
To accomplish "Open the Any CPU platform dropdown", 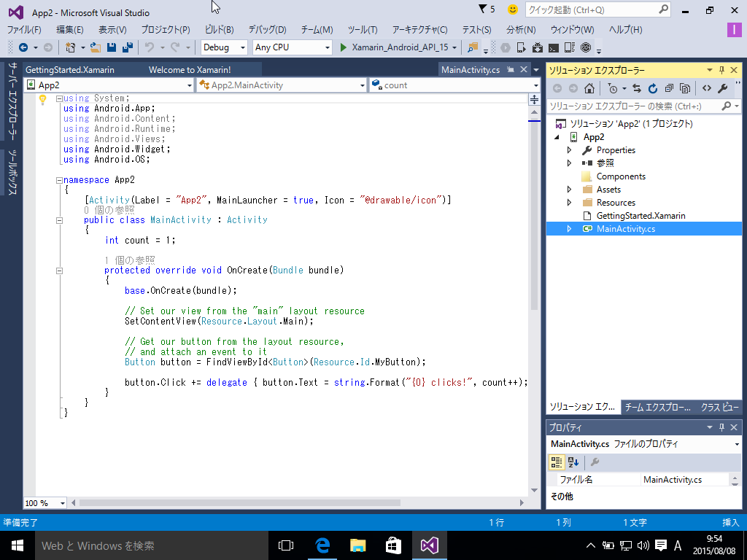I will tap(292, 47).
